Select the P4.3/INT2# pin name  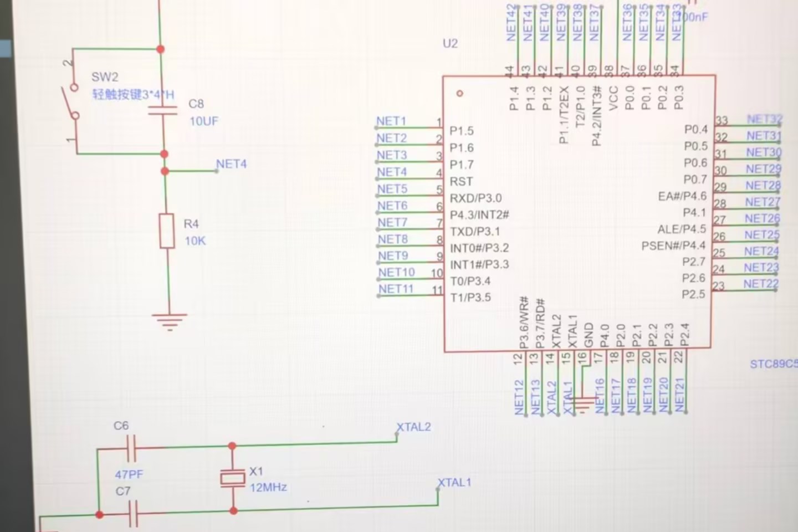point(479,215)
